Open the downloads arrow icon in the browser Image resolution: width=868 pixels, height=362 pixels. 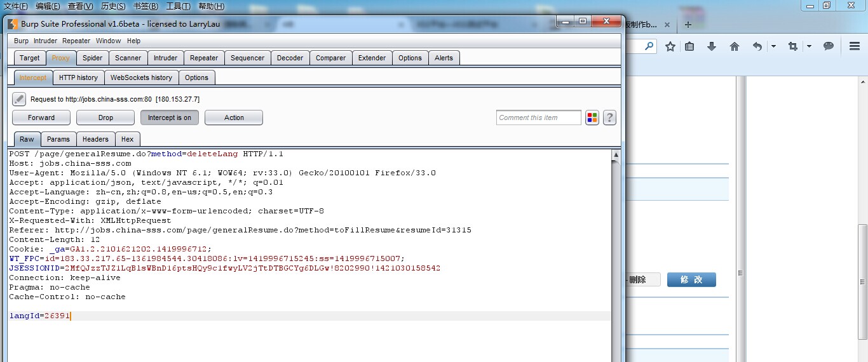[712, 46]
